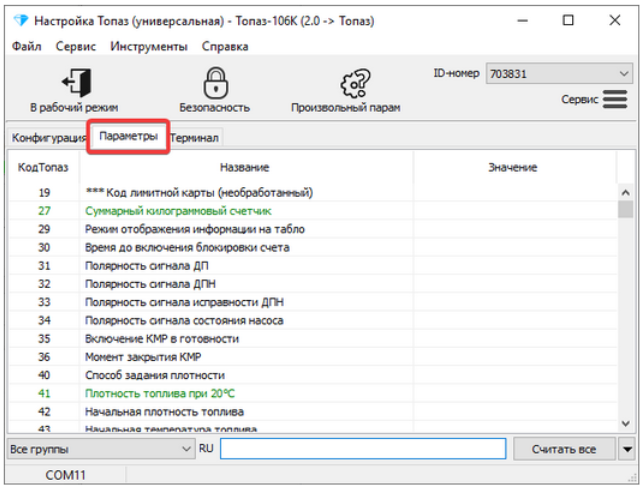The width and height of the screenshot is (642, 486).
Task: Close the Настройка Топаз window
Action: [x=615, y=20]
